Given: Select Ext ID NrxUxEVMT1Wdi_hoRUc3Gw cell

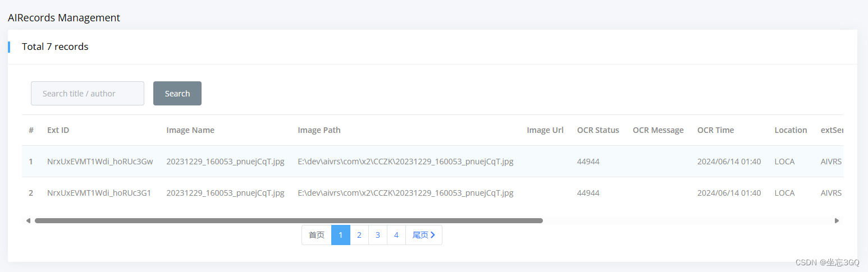Looking at the screenshot, I should click(100, 162).
